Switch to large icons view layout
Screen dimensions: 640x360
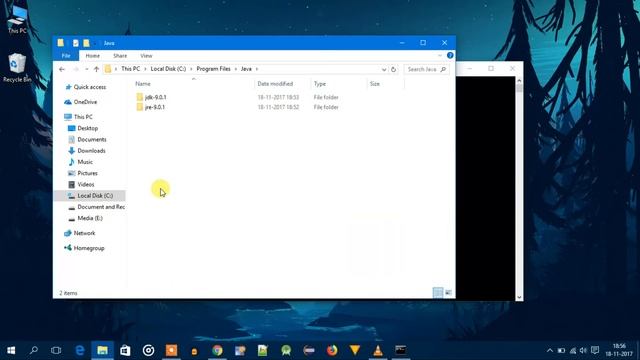pos(448,293)
